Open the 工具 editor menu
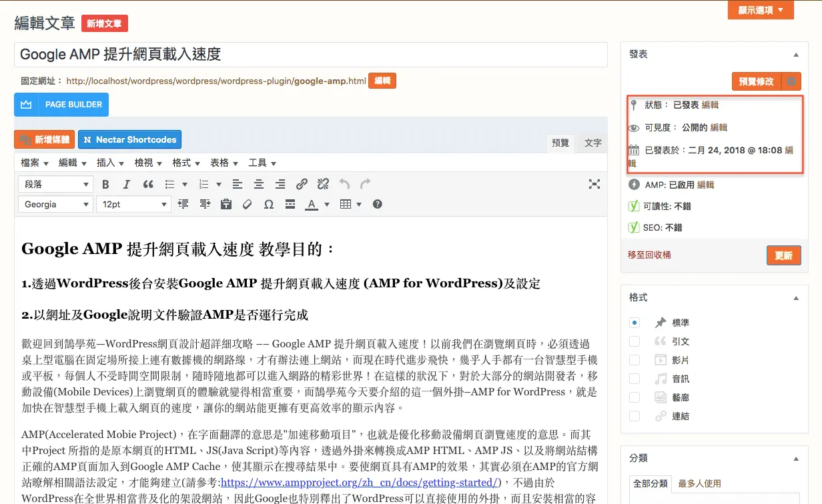The image size is (822, 504). click(x=263, y=163)
